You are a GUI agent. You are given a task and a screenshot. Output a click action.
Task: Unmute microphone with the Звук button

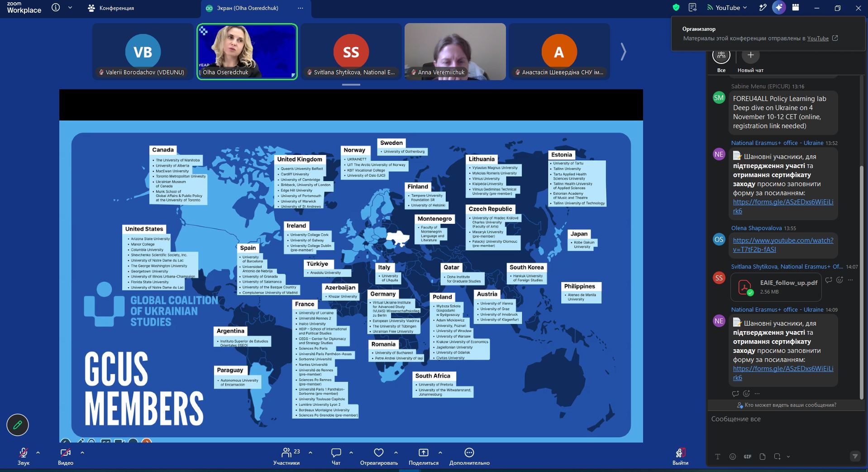click(x=24, y=456)
